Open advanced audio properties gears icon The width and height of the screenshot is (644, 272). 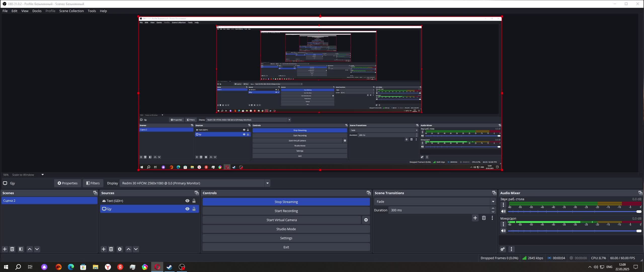click(503, 249)
